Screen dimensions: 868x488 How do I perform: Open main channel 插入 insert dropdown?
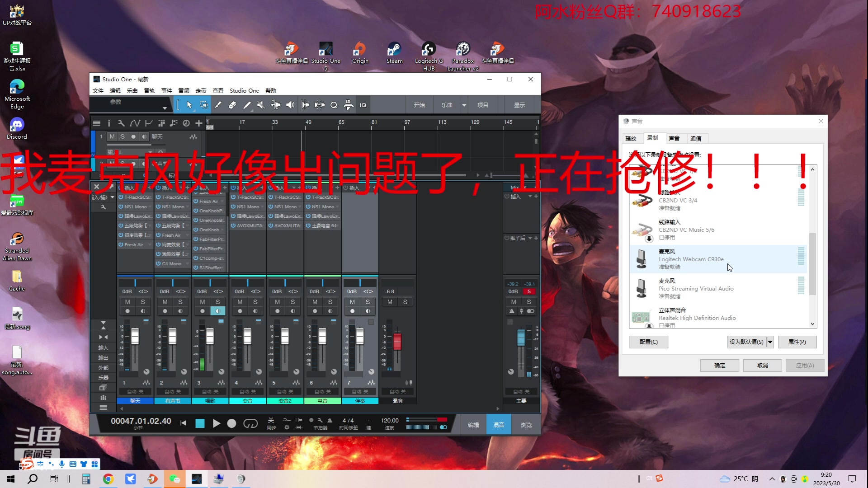point(530,197)
